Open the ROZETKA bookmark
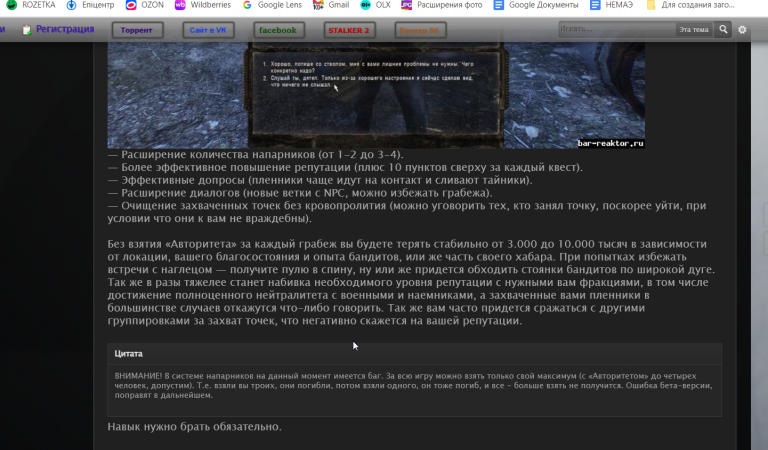768x450 pixels. [30, 5]
